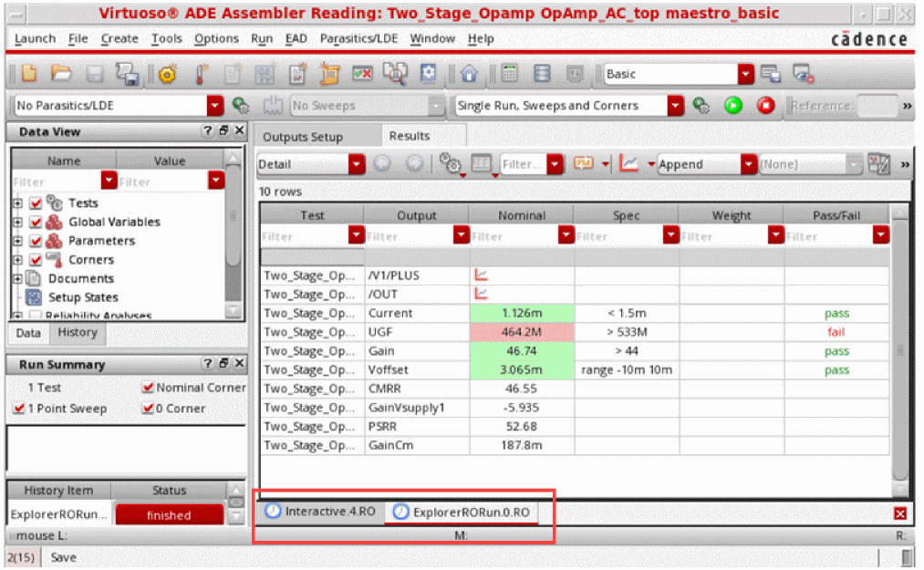Open the Parasitics/LDE menu
The image size is (924, 570).
pos(358,38)
